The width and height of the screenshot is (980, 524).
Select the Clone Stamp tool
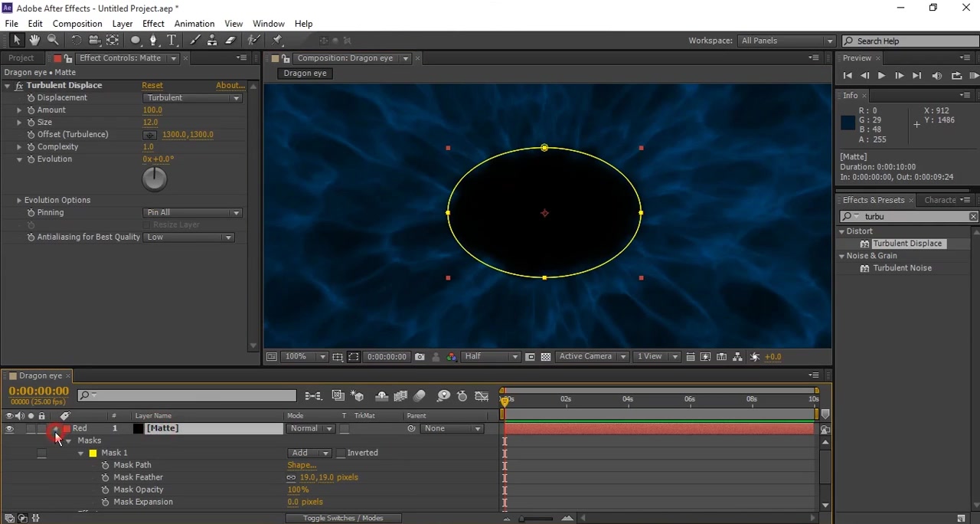pyautogui.click(x=213, y=41)
